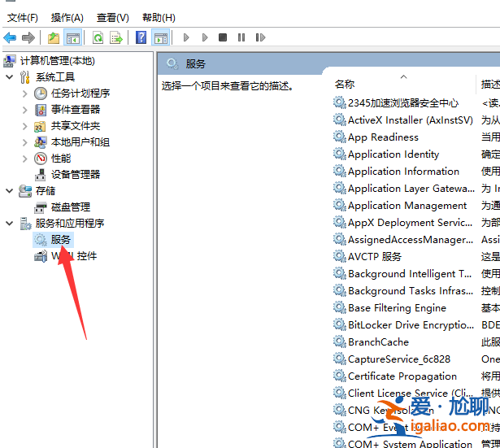
Task: Toggle the show/hide console tree icon
Action: click(72, 37)
